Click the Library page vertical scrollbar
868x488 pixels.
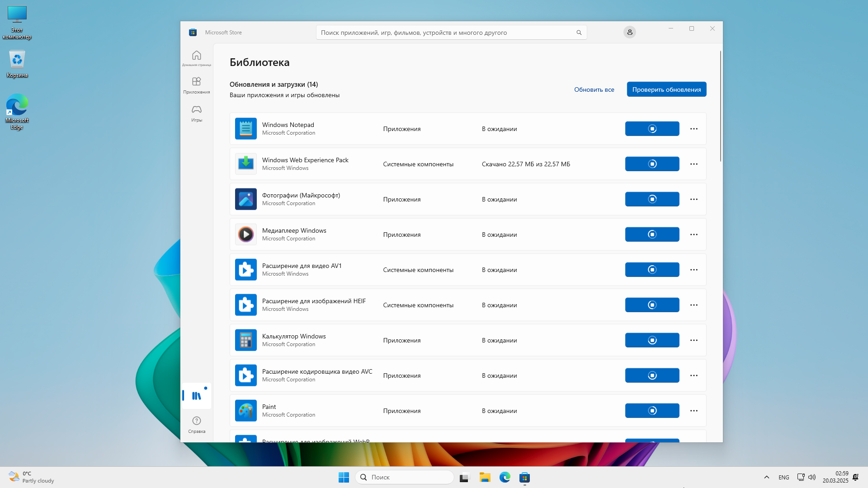(720, 106)
